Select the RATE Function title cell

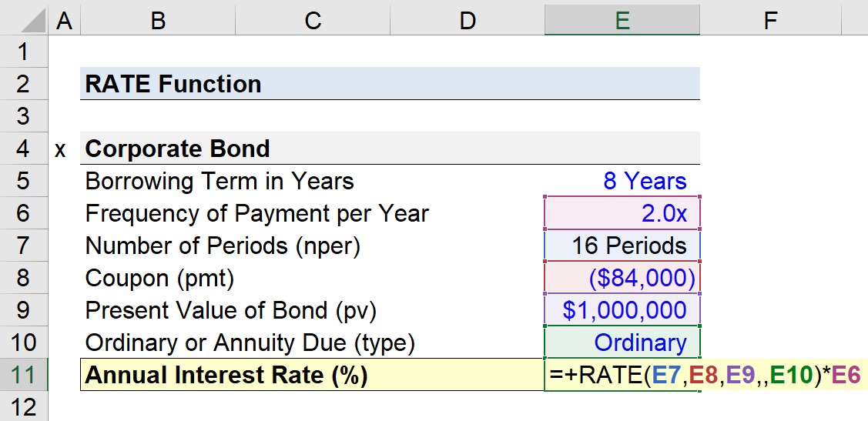[390, 84]
